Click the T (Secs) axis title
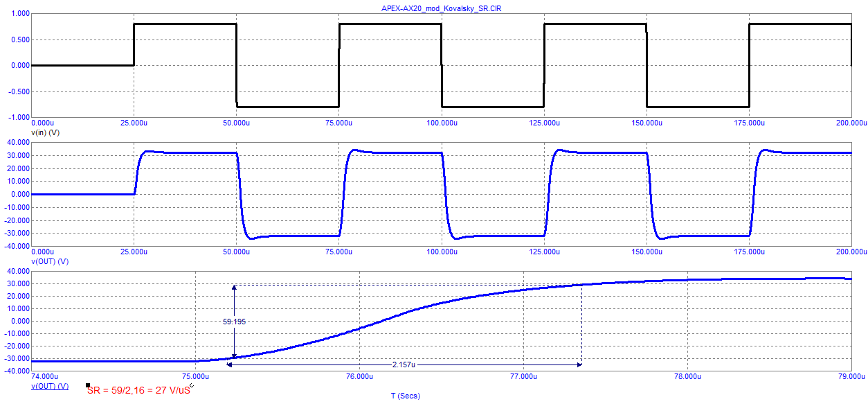The height and width of the screenshot is (404, 868). coord(405,396)
